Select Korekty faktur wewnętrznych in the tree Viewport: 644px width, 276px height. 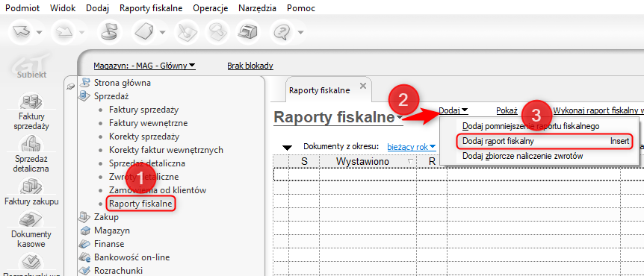coord(166,150)
